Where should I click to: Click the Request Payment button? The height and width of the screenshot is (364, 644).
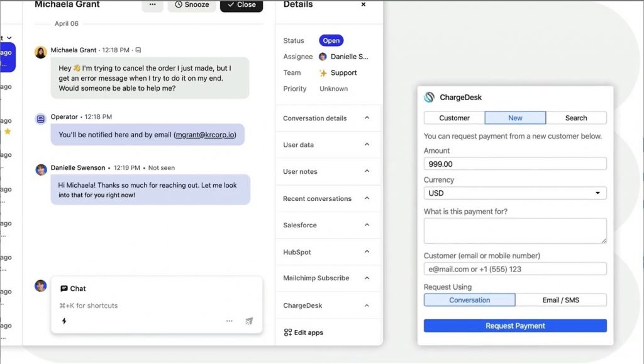[514, 326]
